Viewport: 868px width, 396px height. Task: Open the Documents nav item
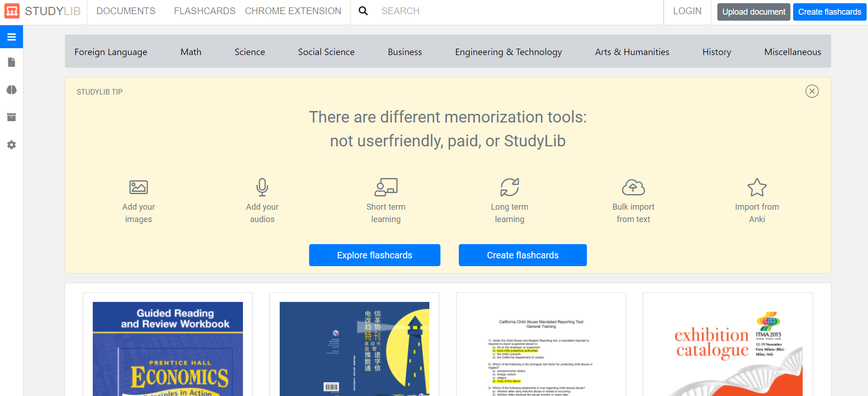tap(126, 11)
